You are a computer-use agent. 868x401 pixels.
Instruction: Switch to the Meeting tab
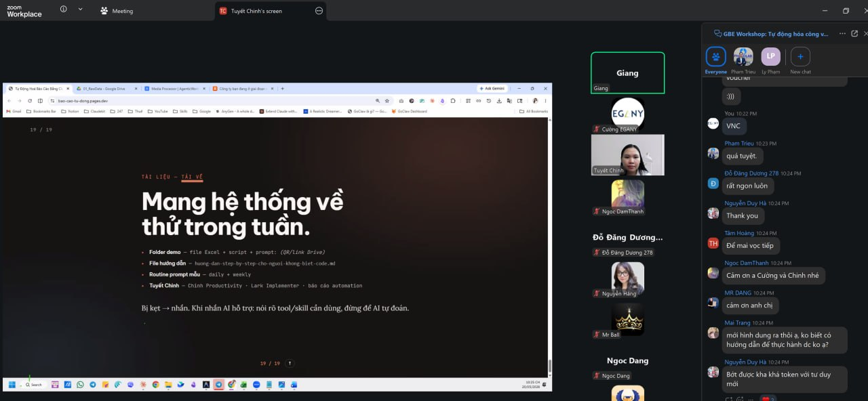click(117, 11)
